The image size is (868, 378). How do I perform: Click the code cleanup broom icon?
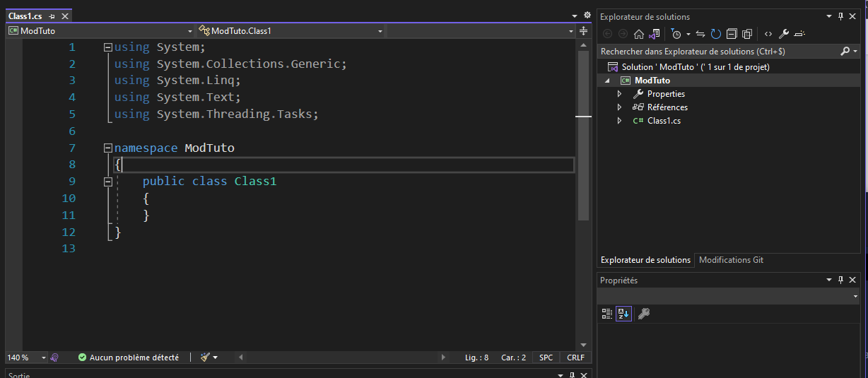205,358
